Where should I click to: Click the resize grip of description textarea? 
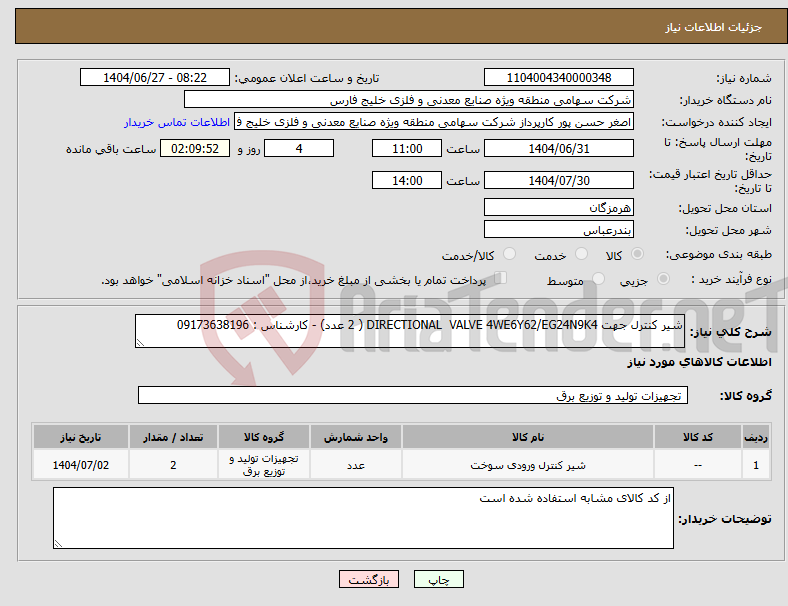tap(140, 343)
